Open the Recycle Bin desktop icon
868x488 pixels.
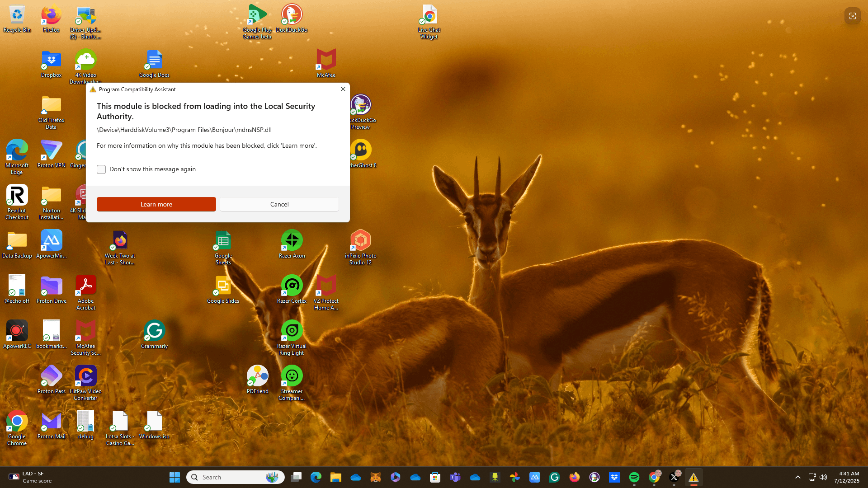[17, 19]
